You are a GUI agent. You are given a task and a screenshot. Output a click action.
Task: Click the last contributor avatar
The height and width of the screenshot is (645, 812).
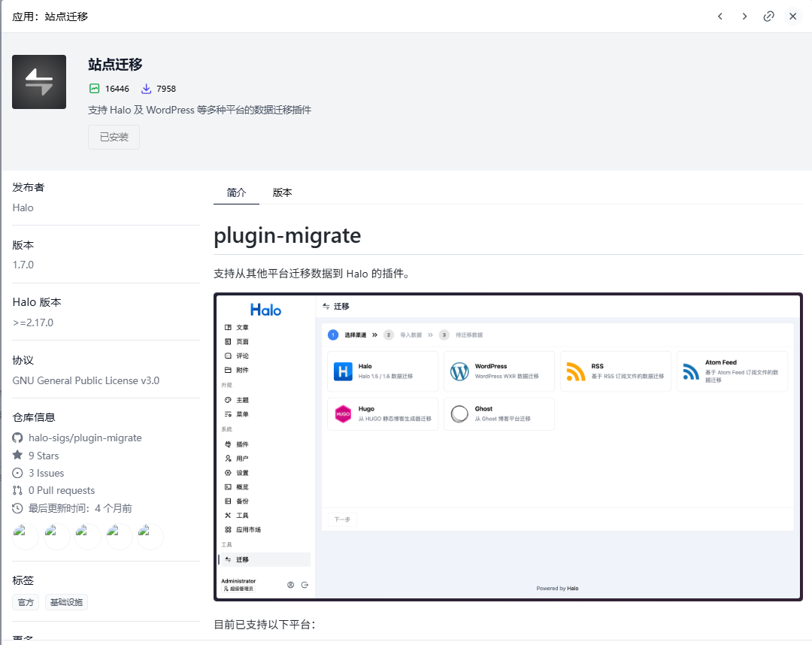point(150,537)
